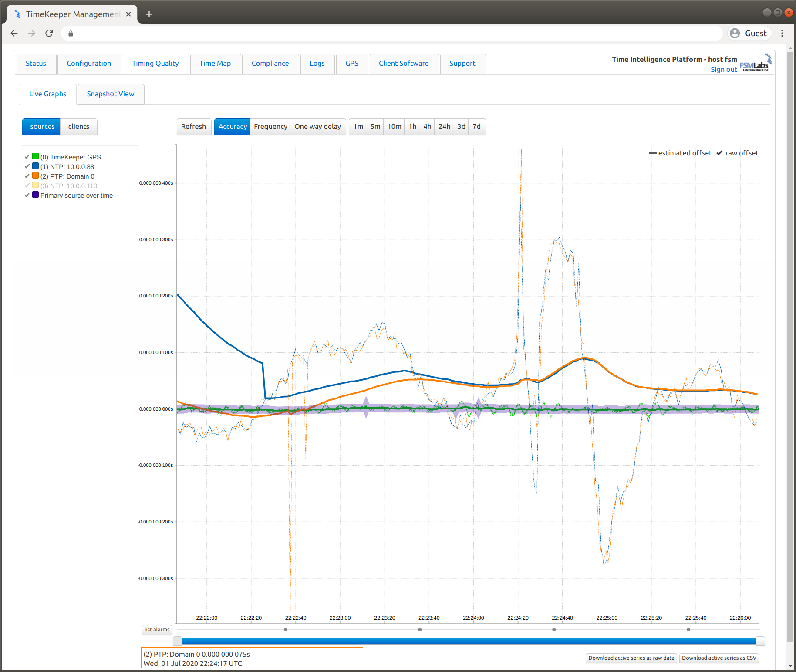Click the purple Primary source swatch
Viewport: 796px width, 672px height.
click(x=36, y=195)
